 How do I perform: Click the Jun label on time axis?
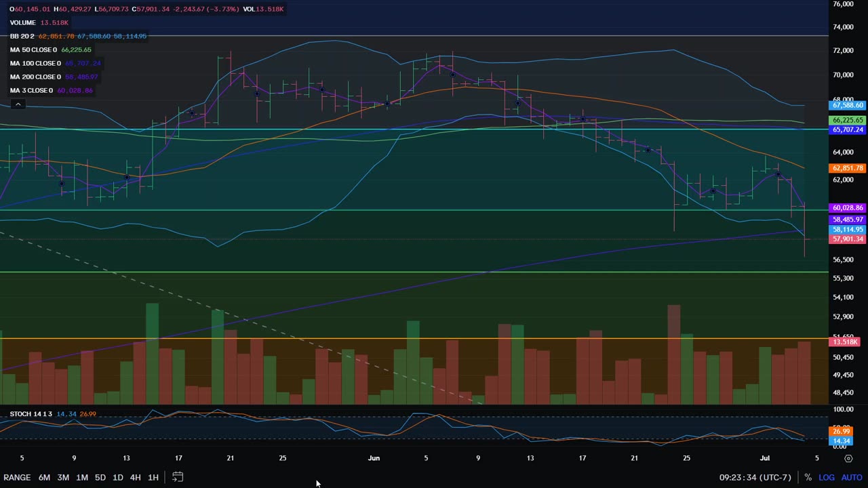374,458
